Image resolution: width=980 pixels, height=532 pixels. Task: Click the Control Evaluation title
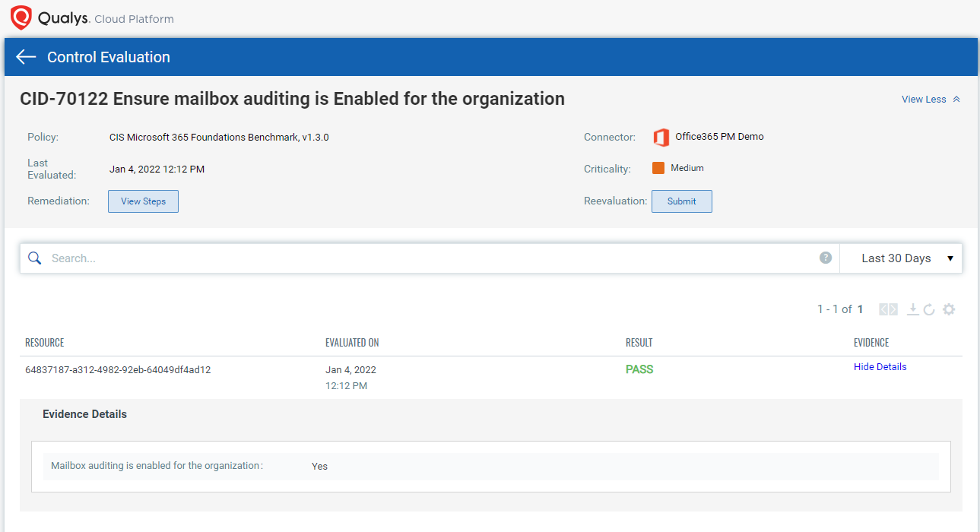(109, 57)
